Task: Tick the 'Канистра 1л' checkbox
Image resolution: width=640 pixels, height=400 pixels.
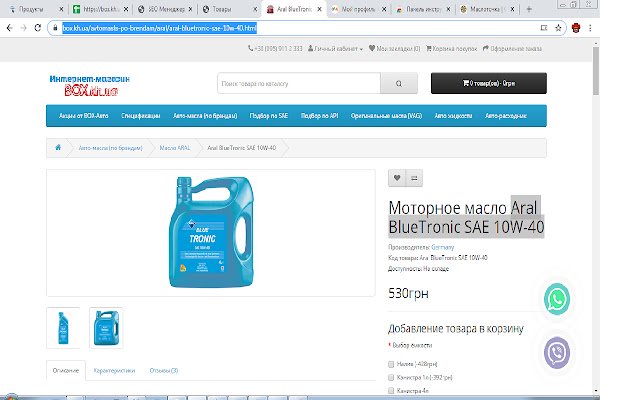Action: point(391,377)
